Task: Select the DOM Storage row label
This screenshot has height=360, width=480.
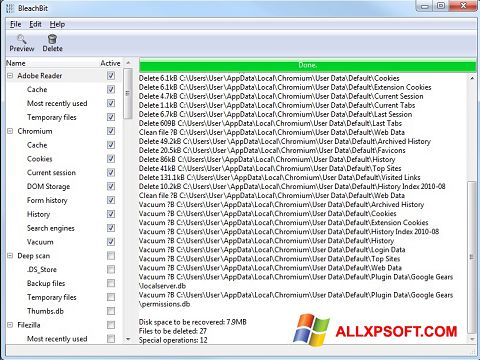Action: pyautogui.click(x=48, y=186)
